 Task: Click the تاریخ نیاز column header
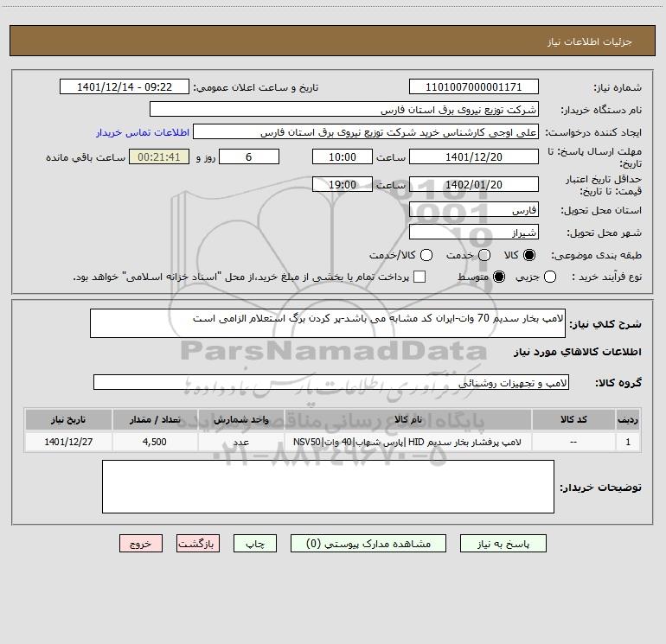click(x=68, y=419)
